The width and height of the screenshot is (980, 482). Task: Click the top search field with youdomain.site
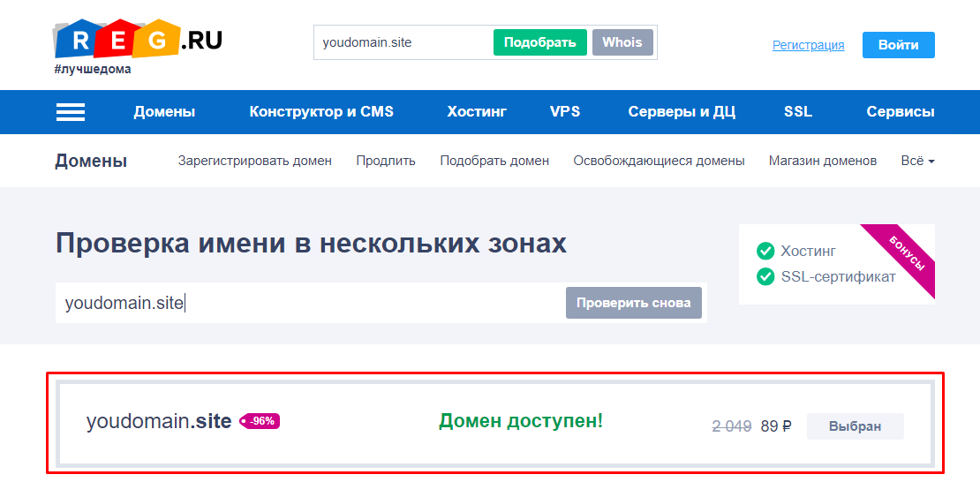pos(403,42)
